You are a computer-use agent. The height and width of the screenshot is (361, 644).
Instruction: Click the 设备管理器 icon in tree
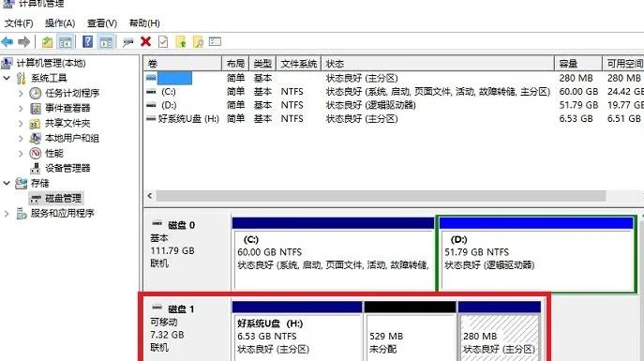coord(36,168)
